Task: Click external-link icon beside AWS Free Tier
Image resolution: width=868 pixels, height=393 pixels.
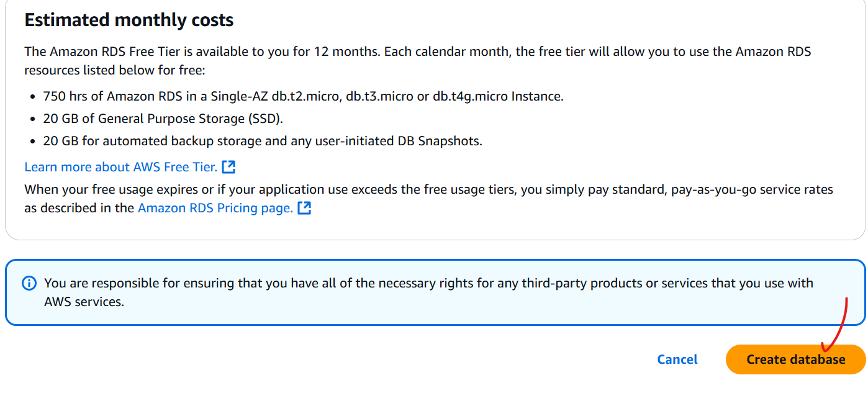Action: click(x=228, y=167)
